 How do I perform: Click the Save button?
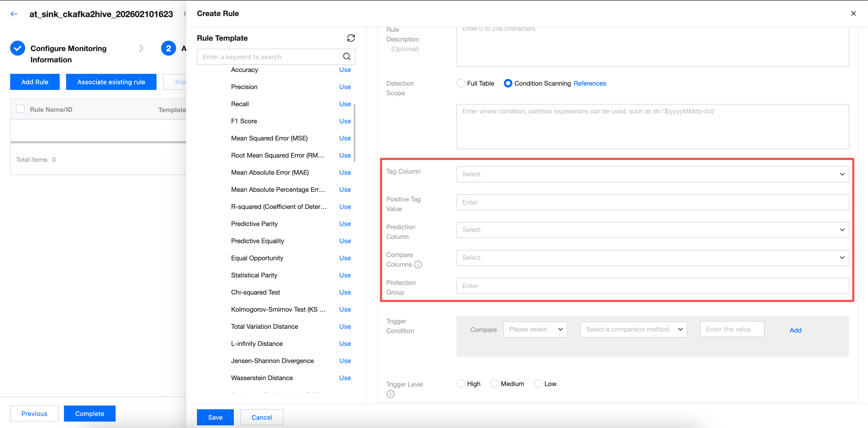(215, 417)
